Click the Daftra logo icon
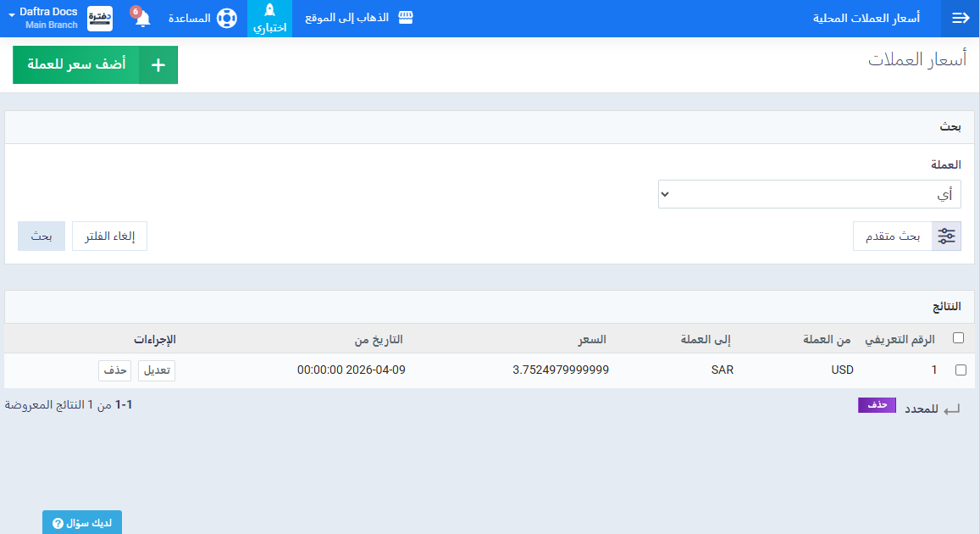The width and height of the screenshot is (980, 534). pyautogui.click(x=100, y=19)
